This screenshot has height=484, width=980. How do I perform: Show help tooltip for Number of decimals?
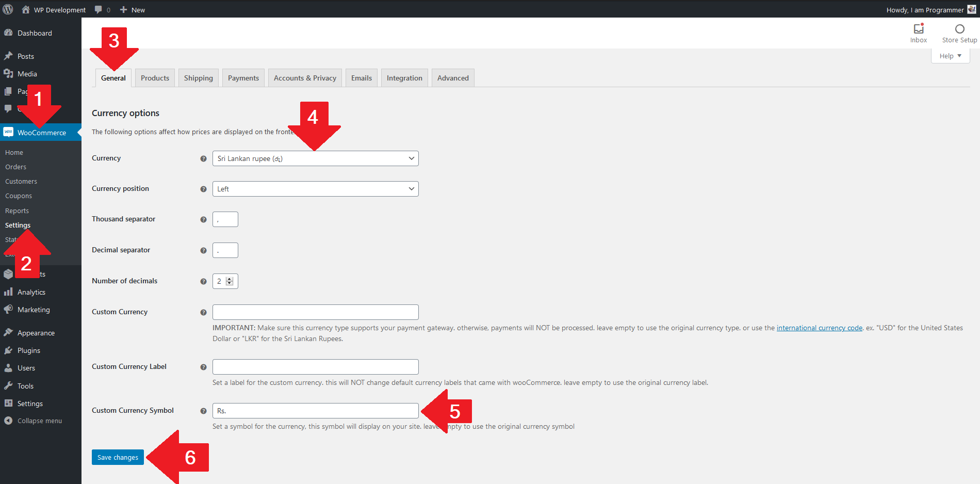pos(203,281)
